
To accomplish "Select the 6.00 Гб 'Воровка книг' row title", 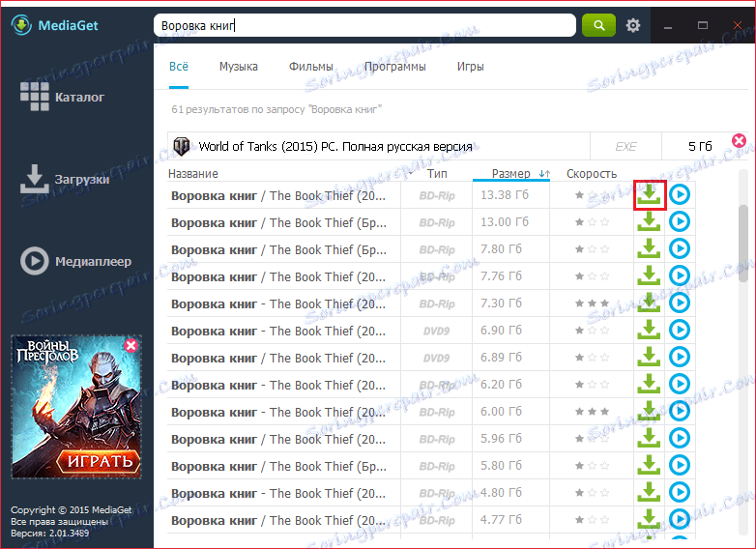I will [278, 412].
